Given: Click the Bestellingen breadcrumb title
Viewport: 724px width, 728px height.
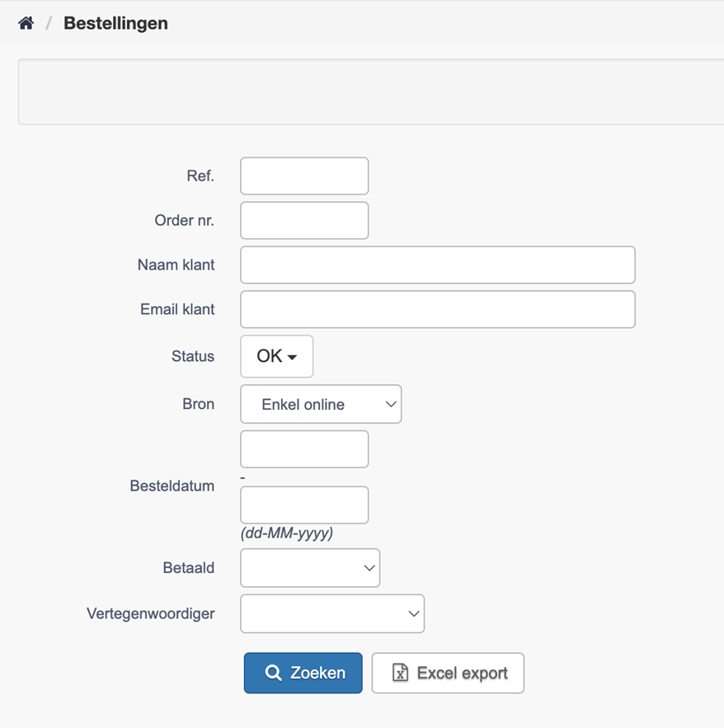Looking at the screenshot, I should pyautogui.click(x=115, y=23).
